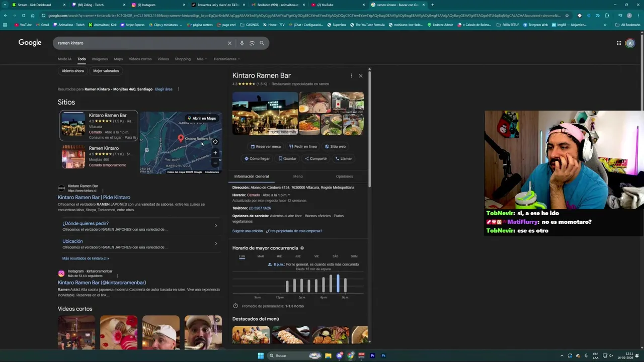Viewport: 644px width, 362px height.
Task: Open the Menú tab in Kintaro panel
Action: pyautogui.click(x=298, y=176)
